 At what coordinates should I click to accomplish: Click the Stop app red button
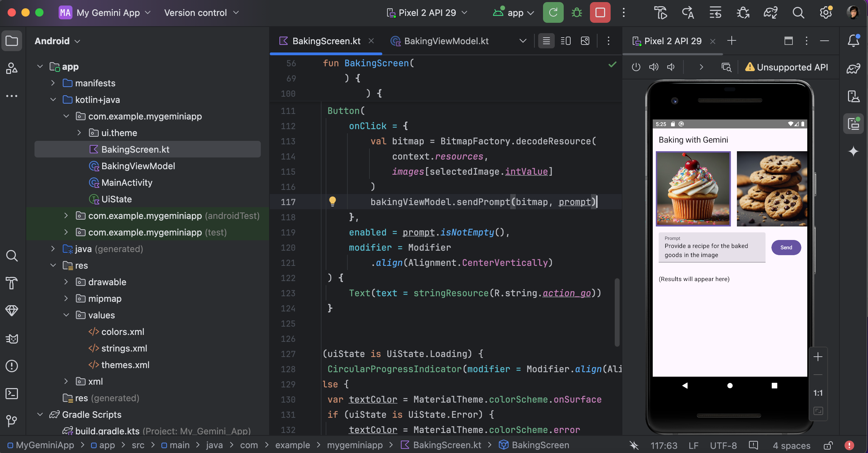pos(600,13)
